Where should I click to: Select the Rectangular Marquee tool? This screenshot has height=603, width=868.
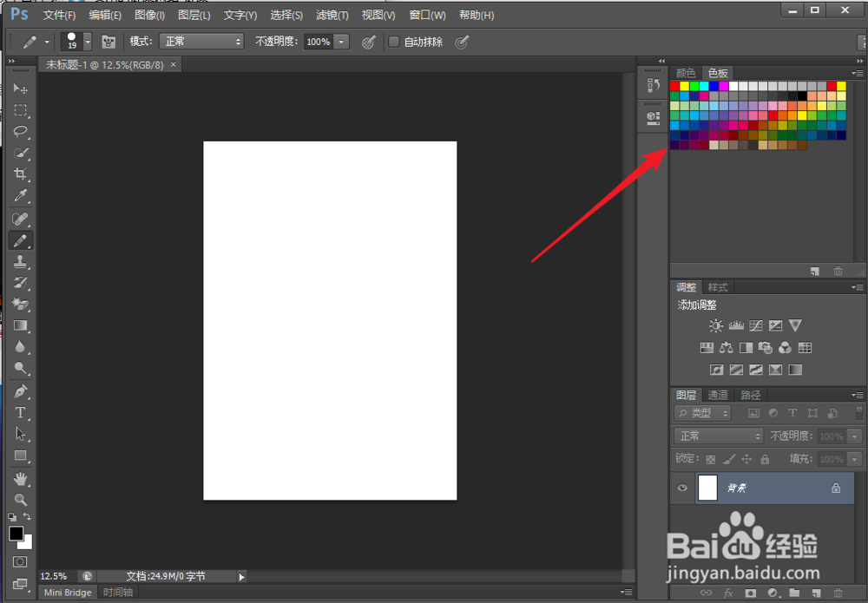click(21, 110)
